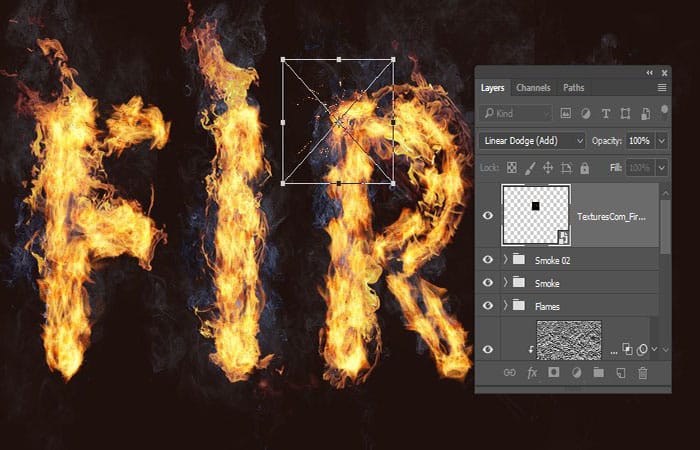Create a new group
700x450 pixels.
coord(598,373)
